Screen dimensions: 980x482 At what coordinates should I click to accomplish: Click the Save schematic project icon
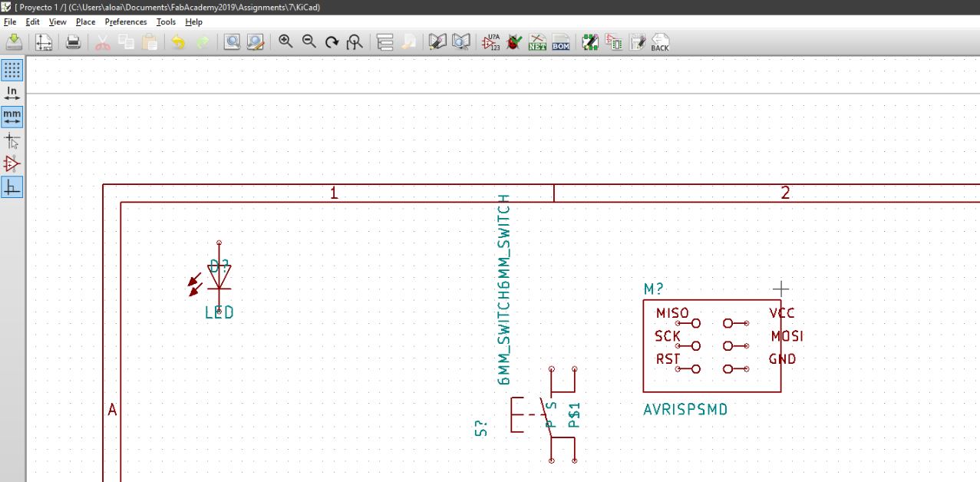tap(14, 42)
